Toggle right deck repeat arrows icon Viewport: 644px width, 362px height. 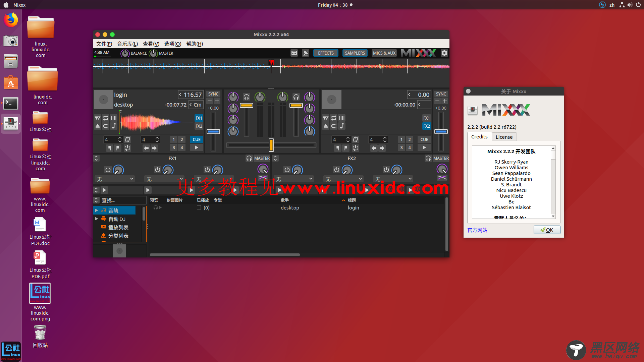click(x=334, y=118)
